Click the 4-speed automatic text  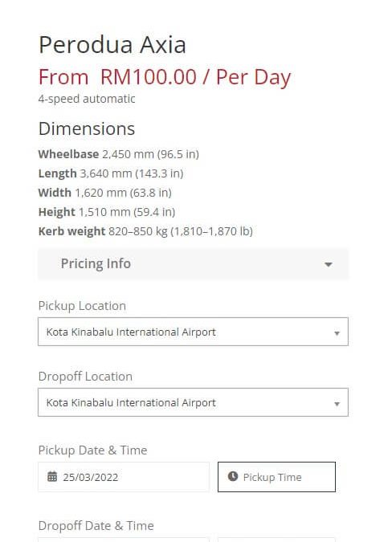[87, 99]
